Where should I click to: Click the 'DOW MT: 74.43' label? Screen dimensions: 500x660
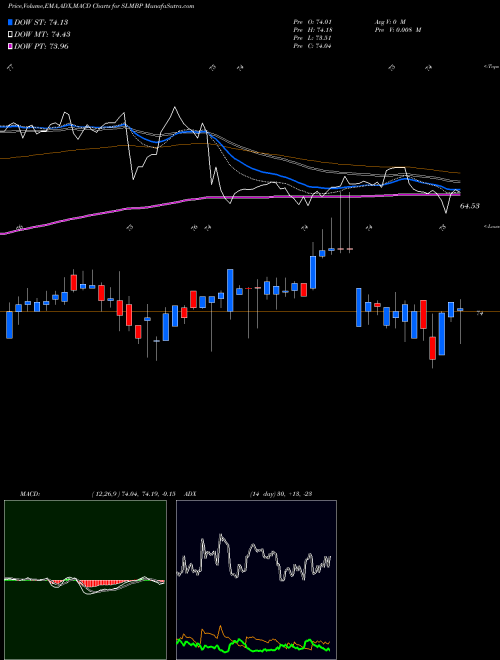coord(42,35)
